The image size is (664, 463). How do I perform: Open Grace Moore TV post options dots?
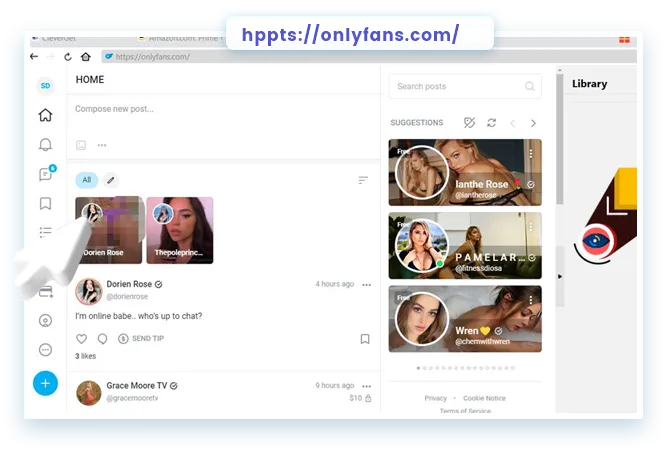click(367, 386)
